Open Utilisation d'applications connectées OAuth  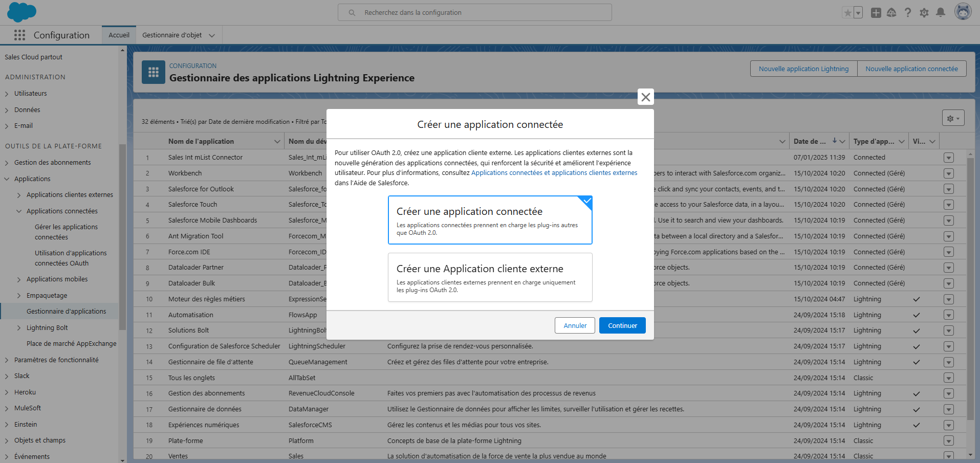coord(71,258)
